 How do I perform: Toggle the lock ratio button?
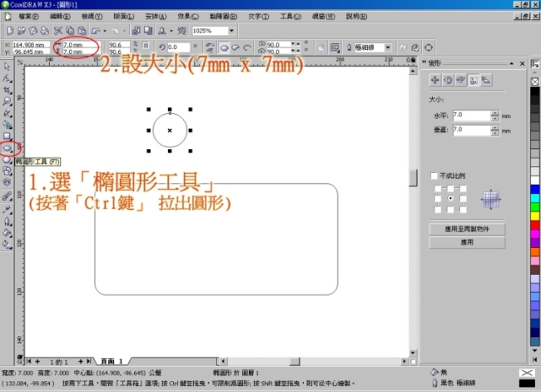point(146,45)
